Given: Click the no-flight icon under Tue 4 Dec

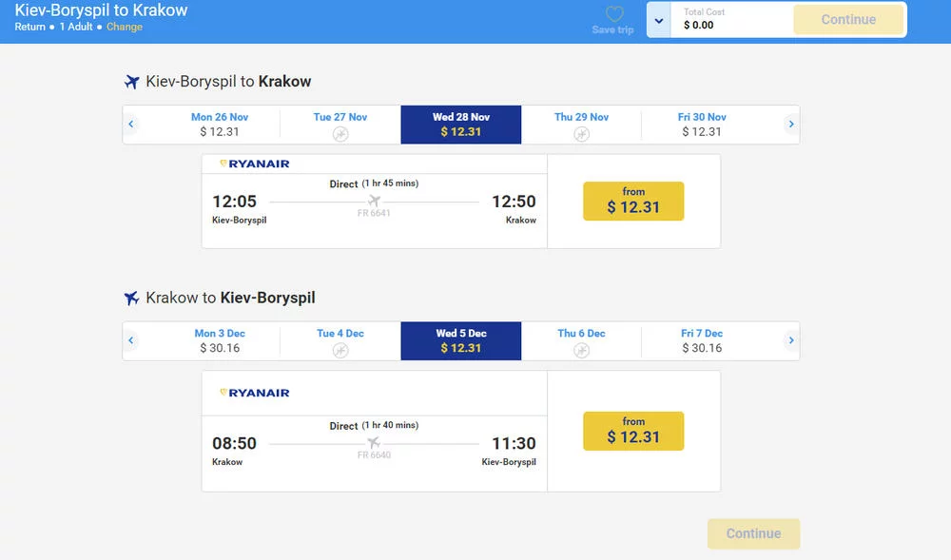Looking at the screenshot, I should [x=340, y=351].
